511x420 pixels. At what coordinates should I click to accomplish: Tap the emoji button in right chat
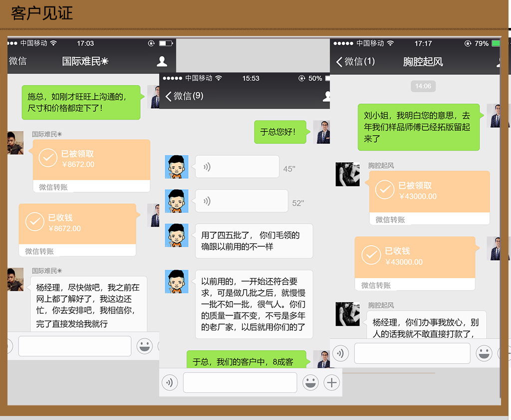[484, 353]
